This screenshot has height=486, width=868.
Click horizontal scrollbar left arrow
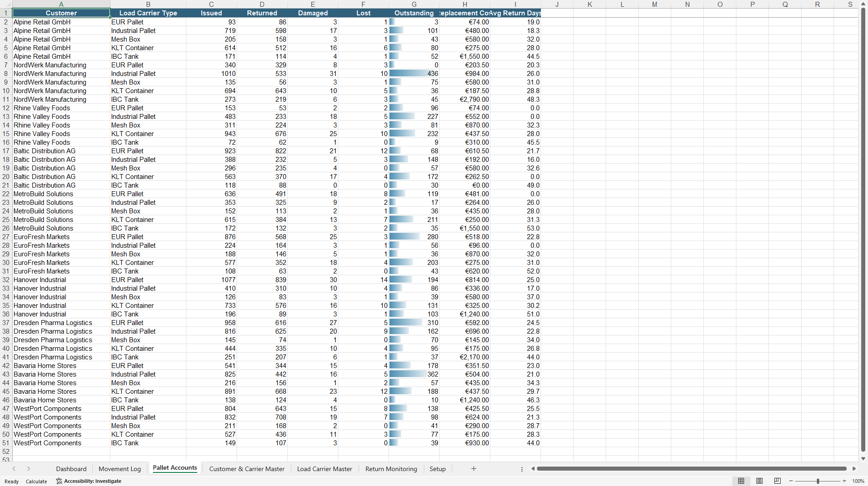[533, 469]
